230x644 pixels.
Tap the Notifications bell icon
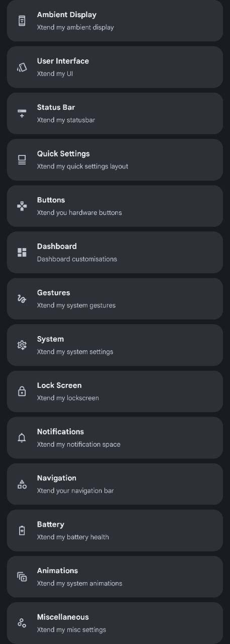pos(22,438)
